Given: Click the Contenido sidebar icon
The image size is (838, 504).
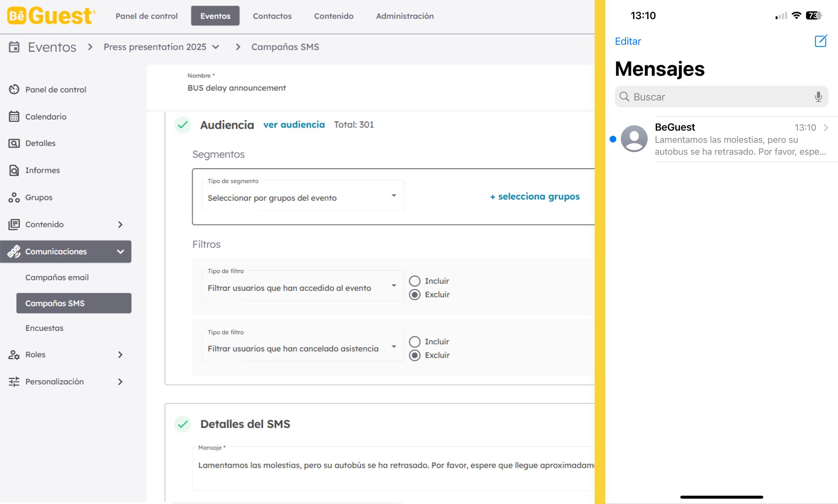Looking at the screenshot, I should click(14, 224).
